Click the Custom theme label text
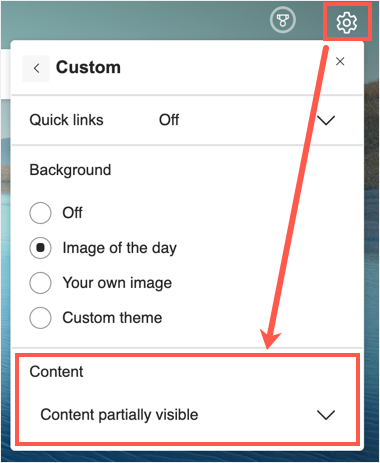The height and width of the screenshot is (463, 380). [112, 318]
